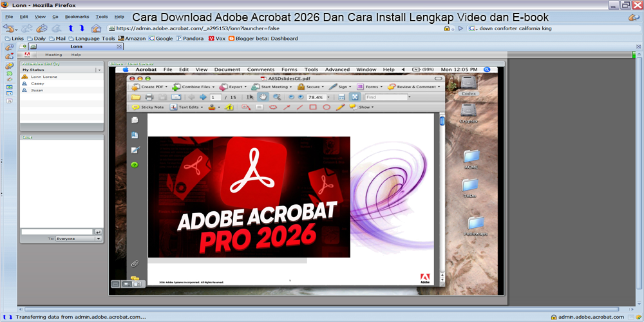This screenshot has width=644, height=322.
Task: Open the Forms toolbar dropdown
Action: (370, 87)
